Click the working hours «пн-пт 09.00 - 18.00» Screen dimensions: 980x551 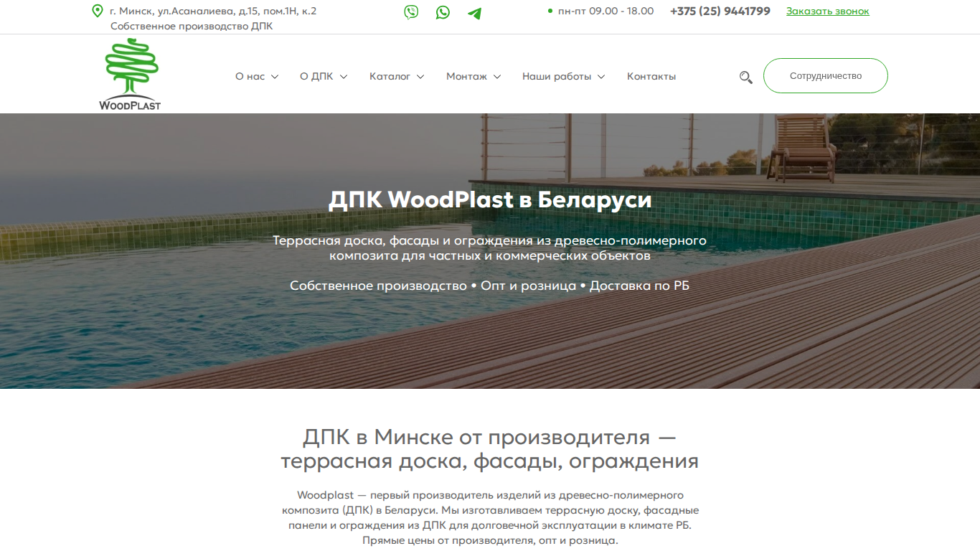click(x=606, y=11)
